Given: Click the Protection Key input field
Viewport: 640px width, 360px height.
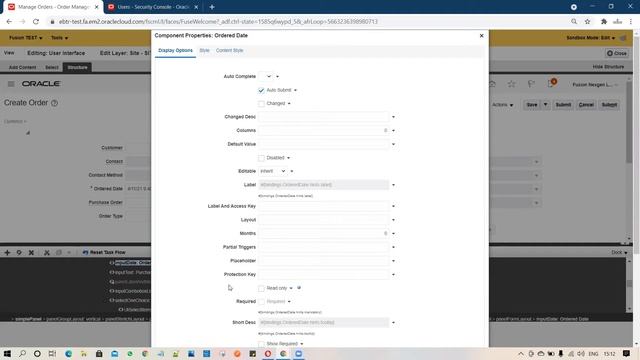Looking at the screenshot, I should [324, 274].
